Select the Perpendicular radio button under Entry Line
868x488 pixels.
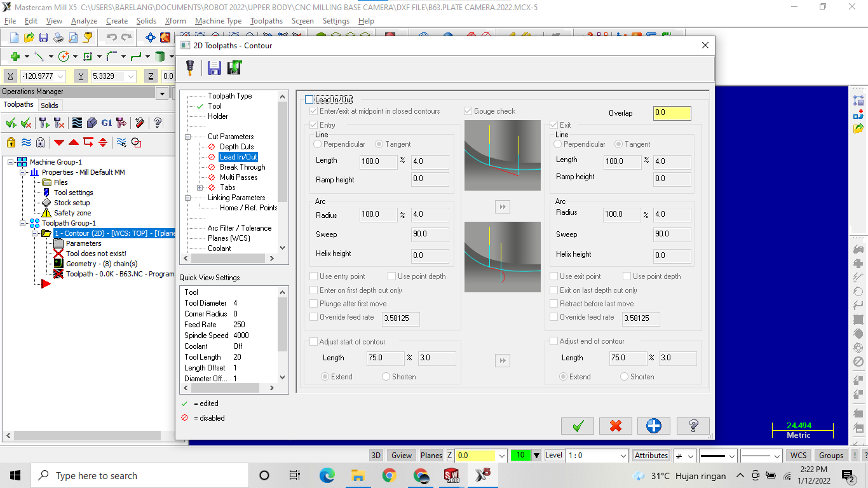point(319,144)
